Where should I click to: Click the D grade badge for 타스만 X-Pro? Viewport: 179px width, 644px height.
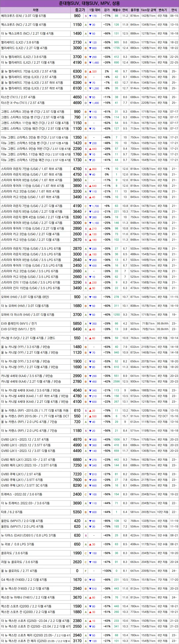pos(86,103)
